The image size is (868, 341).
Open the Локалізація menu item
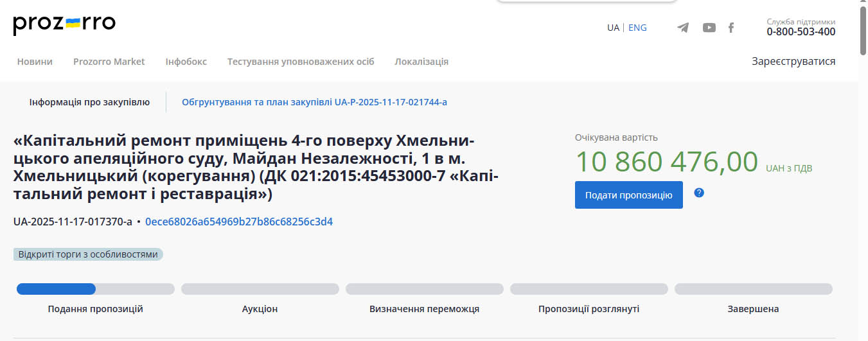(421, 62)
